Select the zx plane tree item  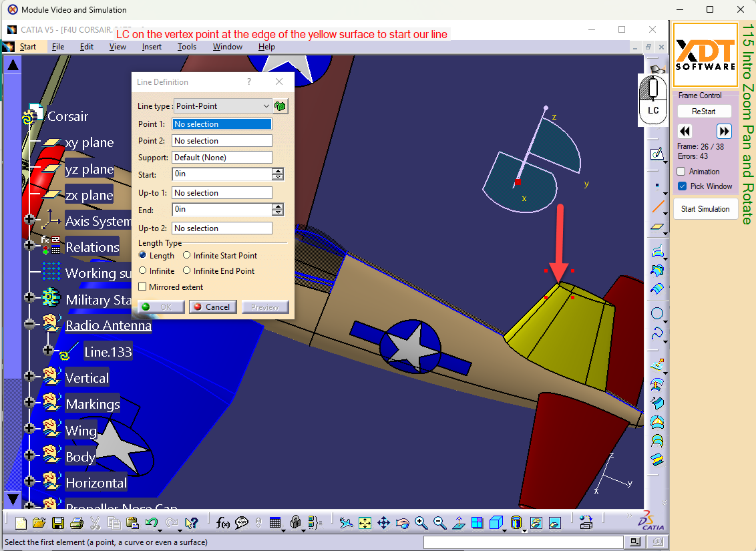click(x=89, y=195)
